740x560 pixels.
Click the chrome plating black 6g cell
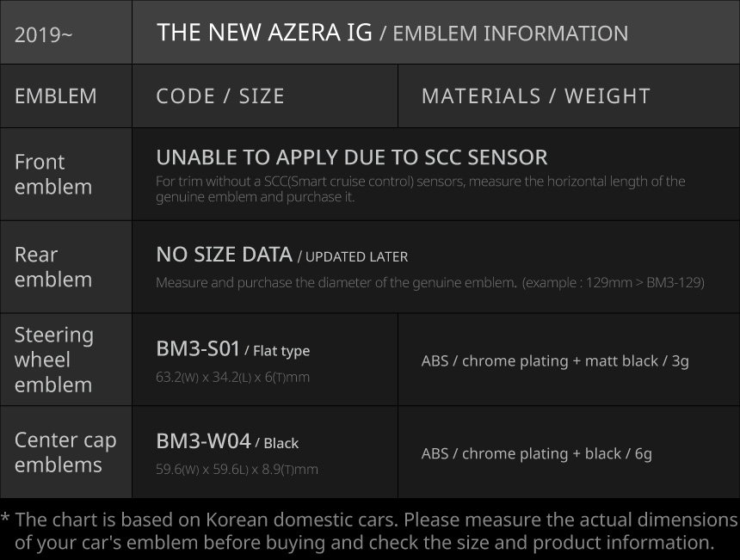536,453
